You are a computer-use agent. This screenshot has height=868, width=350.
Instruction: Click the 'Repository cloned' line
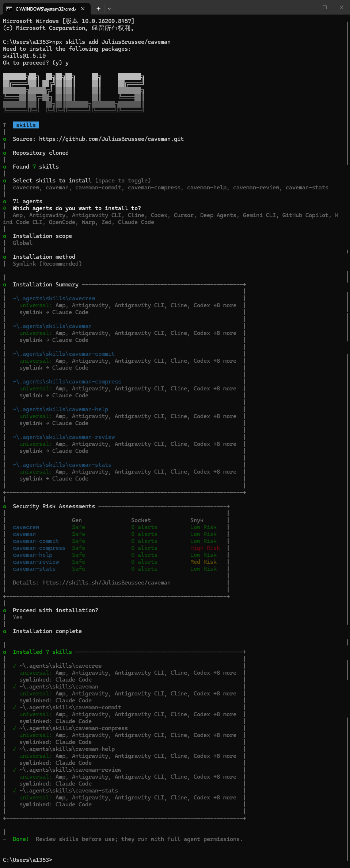coord(41,153)
